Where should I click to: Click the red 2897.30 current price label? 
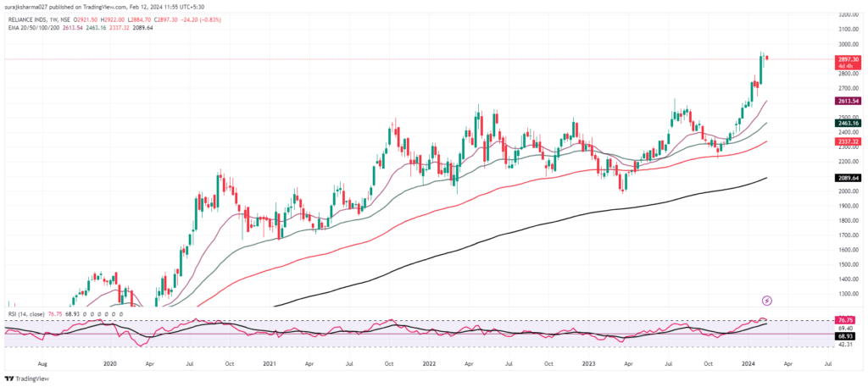[x=847, y=59]
